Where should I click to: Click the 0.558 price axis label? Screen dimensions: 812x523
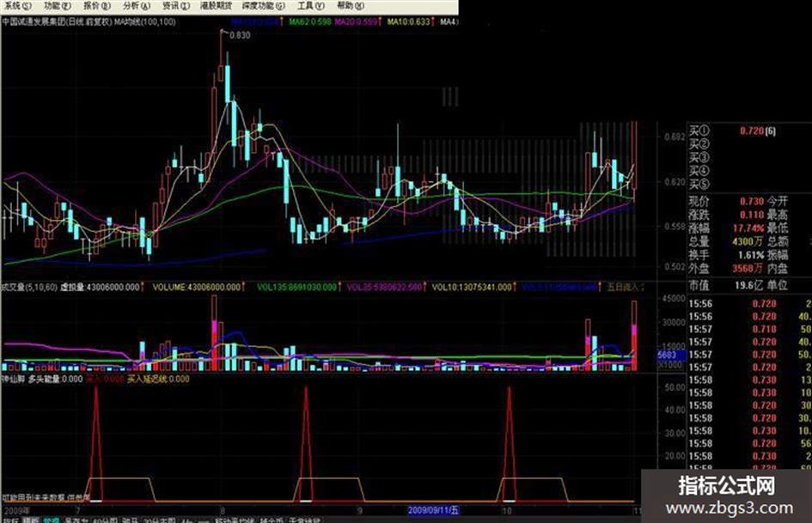[x=675, y=226]
